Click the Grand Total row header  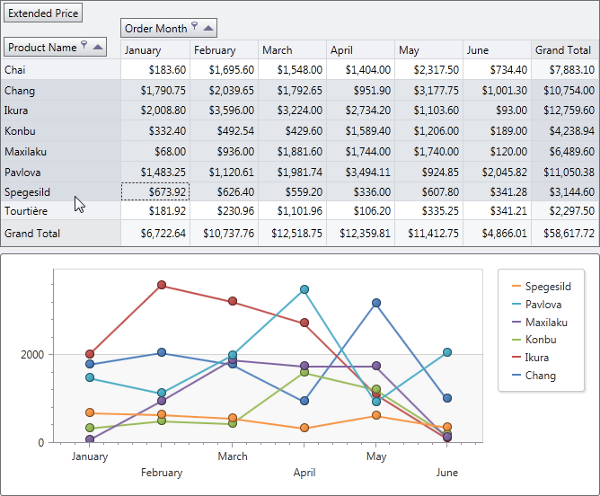point(60,233)
